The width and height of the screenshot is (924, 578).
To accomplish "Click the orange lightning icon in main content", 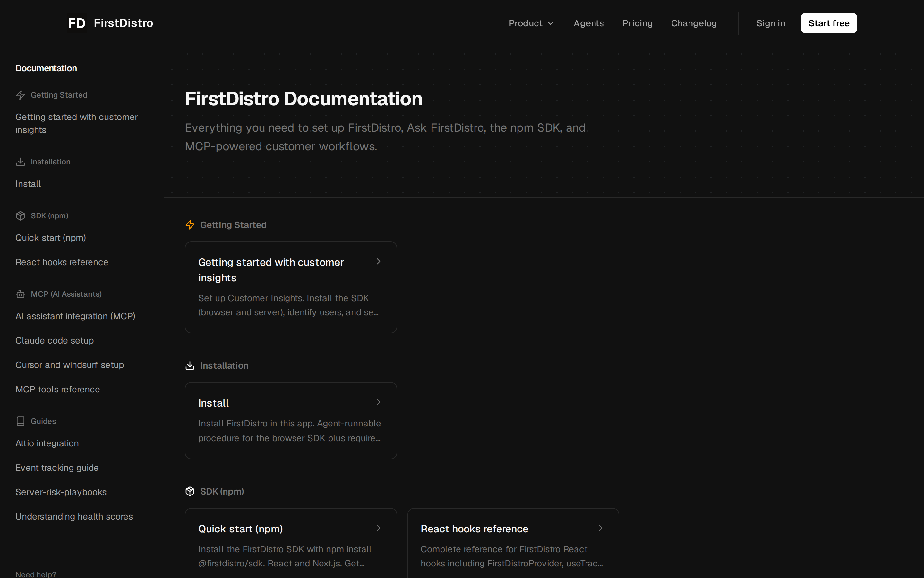I will (x=190, y=225).
